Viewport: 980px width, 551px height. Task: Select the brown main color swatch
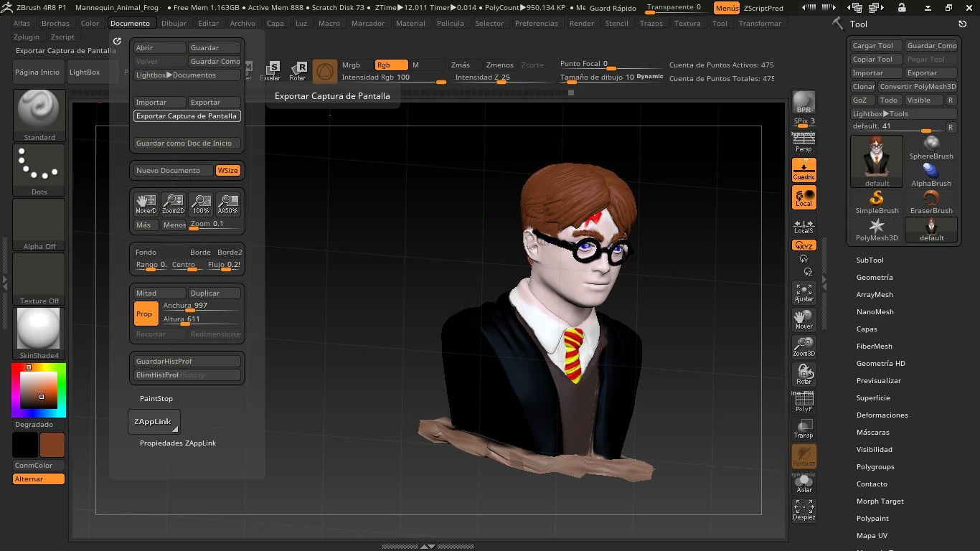(x=52, y=445)
